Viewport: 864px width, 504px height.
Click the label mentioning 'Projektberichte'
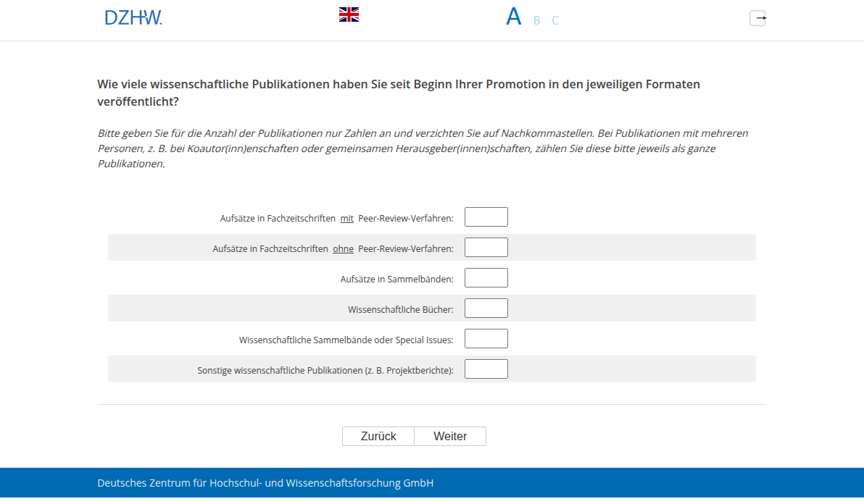click(x=325, y=370)
